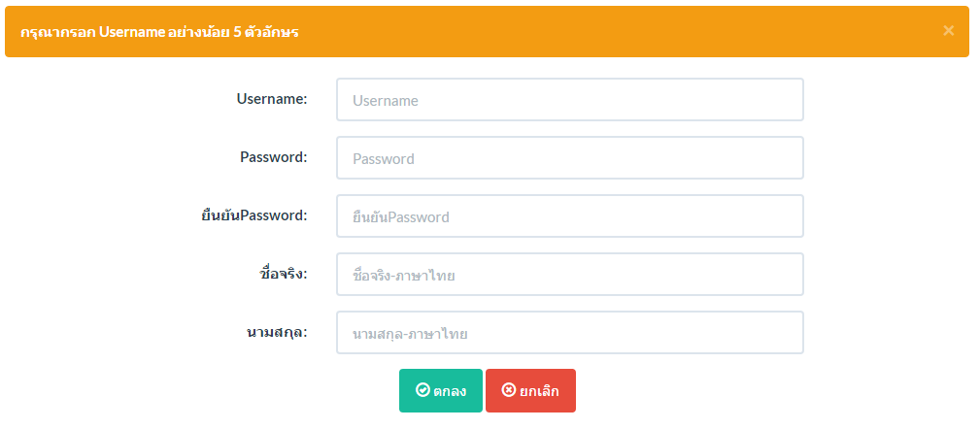Click the 'ชื่อจริง-ภาษาไทย' placeholder text
The height and width of the screenshot is (429, 980).
(404, 275)
